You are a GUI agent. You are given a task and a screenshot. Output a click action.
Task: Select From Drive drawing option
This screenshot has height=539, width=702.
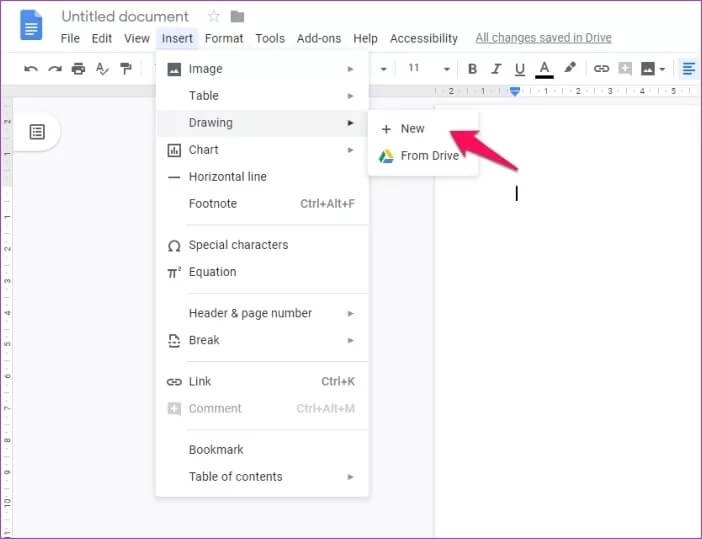(x=429, y=156)
